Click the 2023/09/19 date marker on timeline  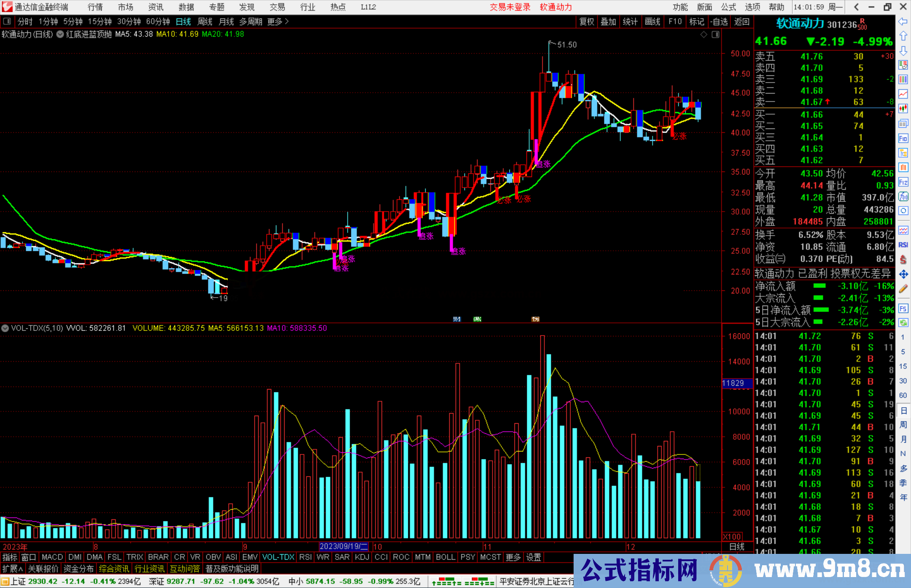tap(343, 547)
